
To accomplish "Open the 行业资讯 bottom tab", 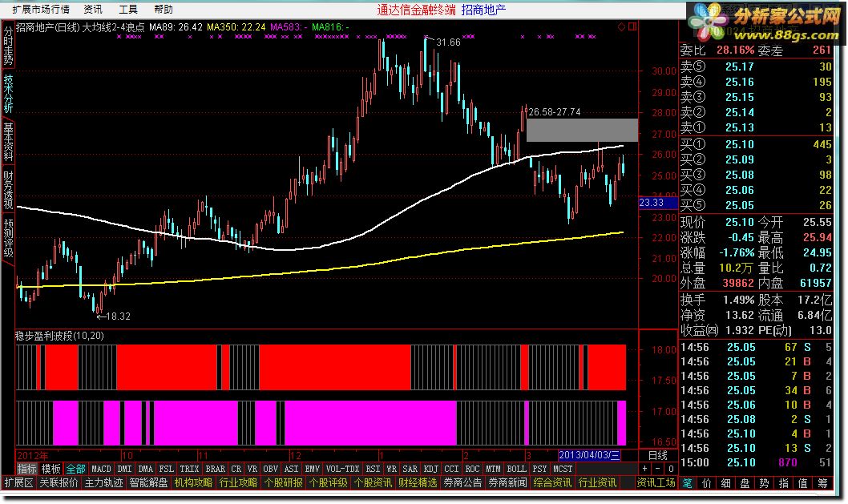I will [x=598, y=482].
